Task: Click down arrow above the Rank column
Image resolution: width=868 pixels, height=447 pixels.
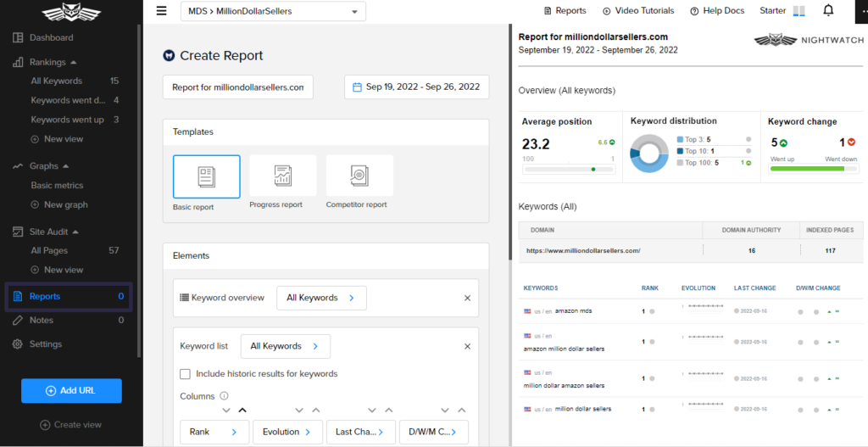Action: (x=225, y=411)
